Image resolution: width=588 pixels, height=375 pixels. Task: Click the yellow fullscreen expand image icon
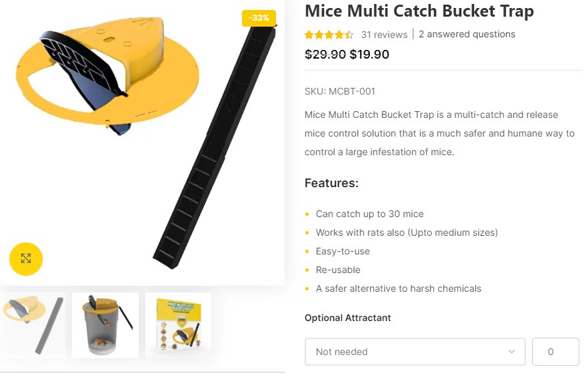(x=26, y=258)
